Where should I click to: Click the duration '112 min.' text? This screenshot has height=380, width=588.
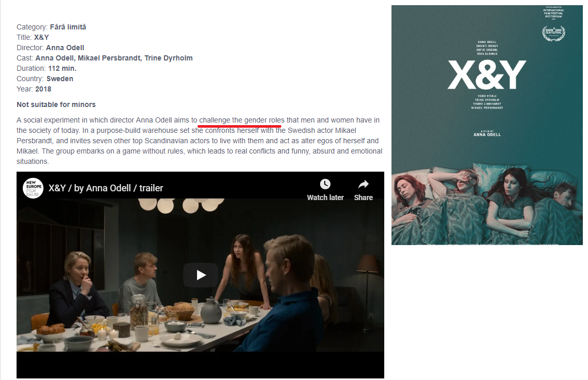pos(62,69)
